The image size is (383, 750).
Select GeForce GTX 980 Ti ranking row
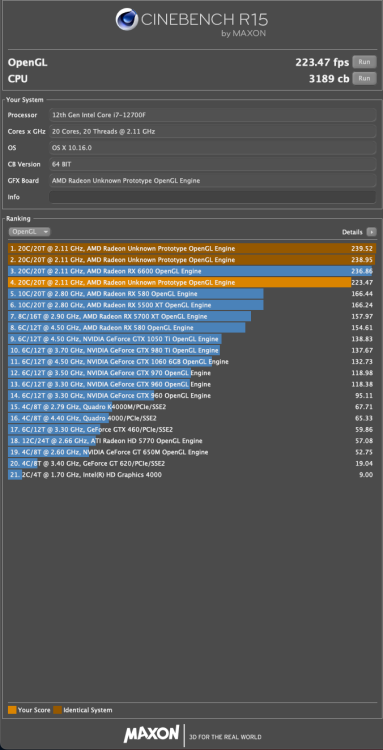point(192,351)
